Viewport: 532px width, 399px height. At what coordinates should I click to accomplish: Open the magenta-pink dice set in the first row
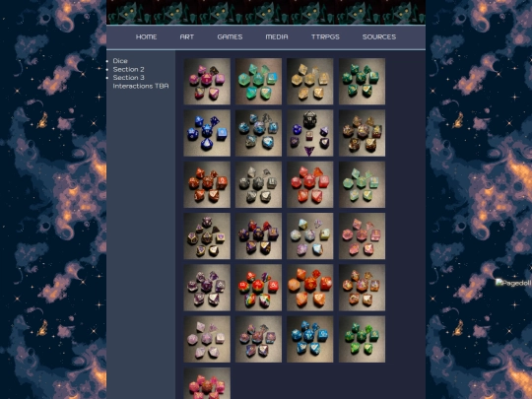(207, 82)
